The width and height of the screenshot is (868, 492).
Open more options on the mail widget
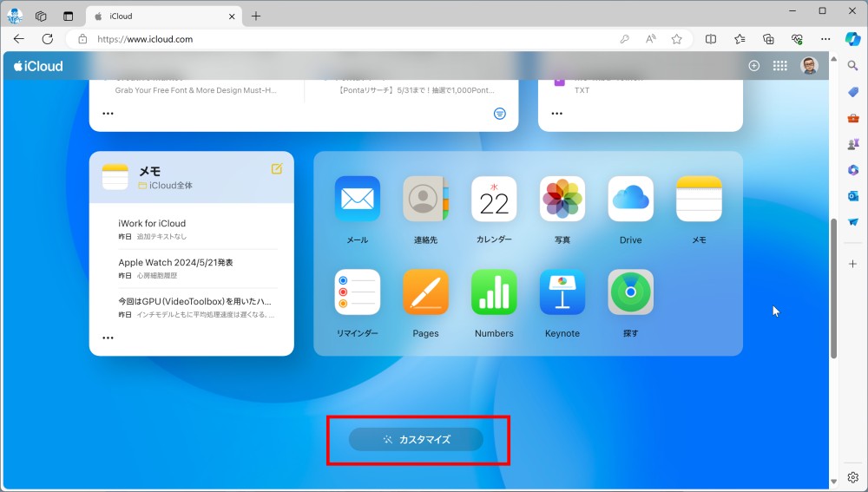[108, 114]
